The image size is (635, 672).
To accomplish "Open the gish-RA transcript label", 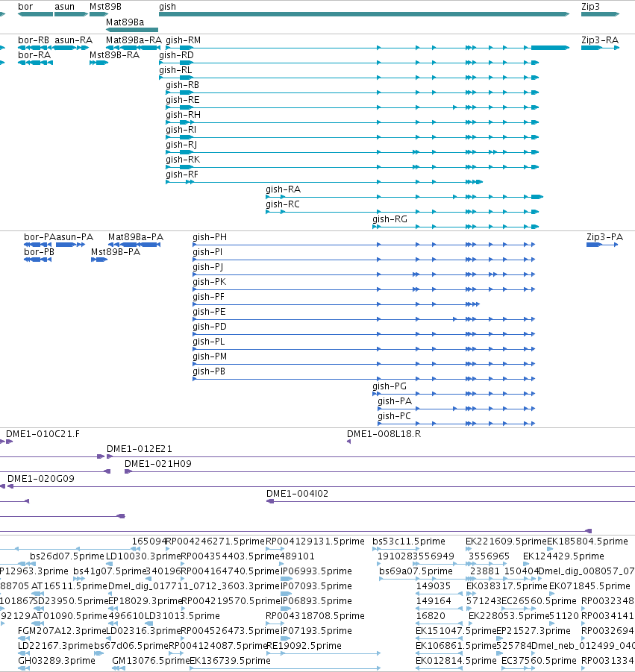I will coord(283,190).
